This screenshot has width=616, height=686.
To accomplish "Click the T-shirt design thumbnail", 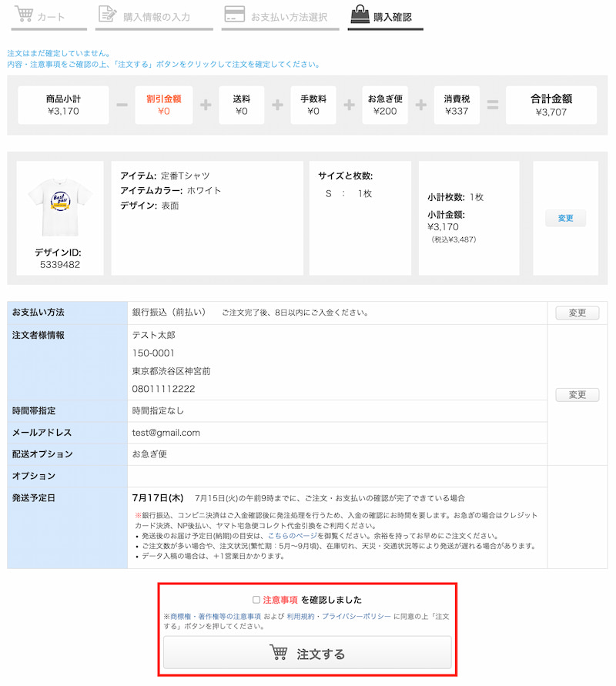I will [60, 207].
